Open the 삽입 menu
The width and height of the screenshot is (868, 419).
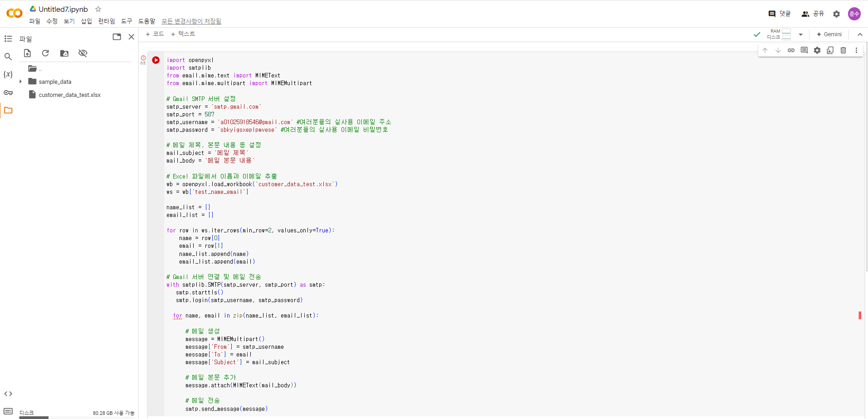(x=87, y=21)
